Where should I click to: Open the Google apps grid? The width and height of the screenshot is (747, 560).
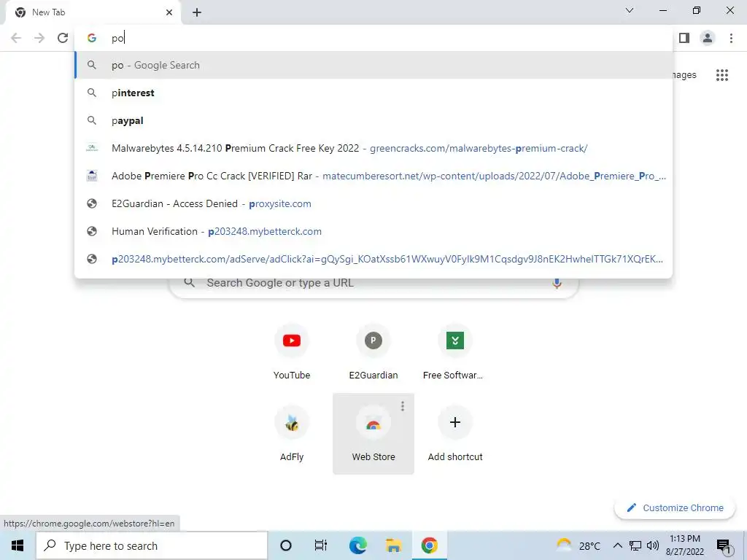[721, 75]
